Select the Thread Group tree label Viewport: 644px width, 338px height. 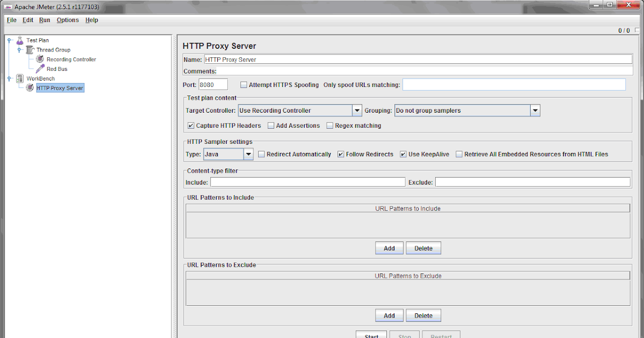point(53,50)
